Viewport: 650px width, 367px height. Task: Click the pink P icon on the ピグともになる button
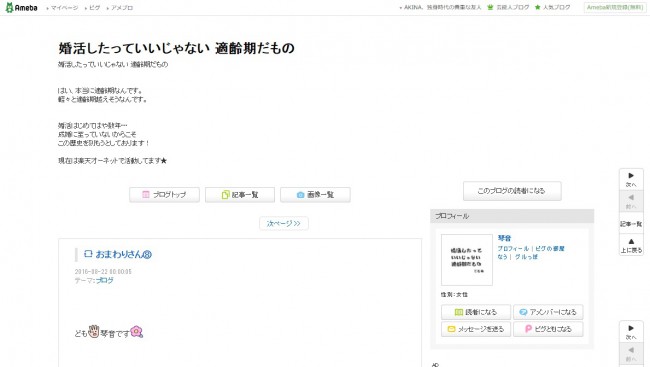coord(528,329)
